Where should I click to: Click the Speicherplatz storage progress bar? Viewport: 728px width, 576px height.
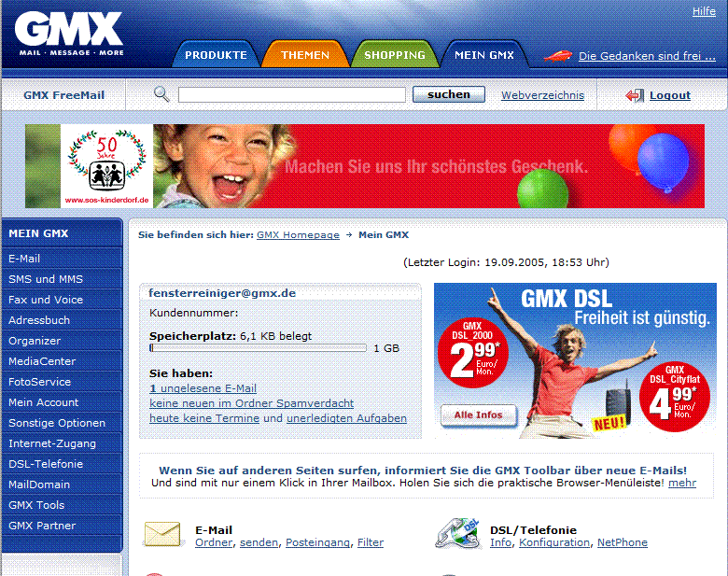tap(258, 348)
